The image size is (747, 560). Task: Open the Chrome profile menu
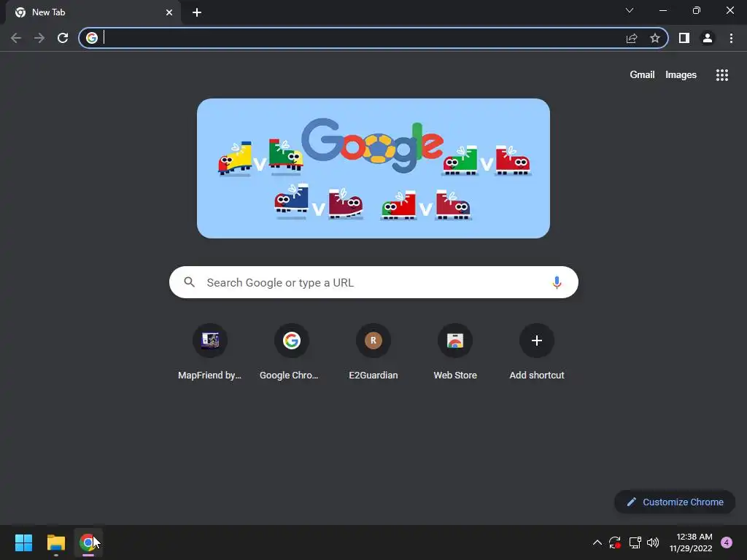[x=708, y=38]
